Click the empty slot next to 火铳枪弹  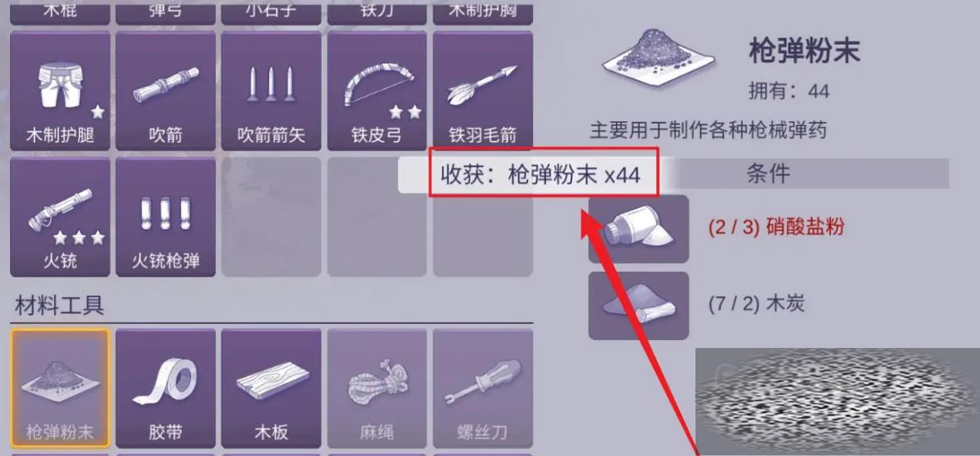coord(271,217)
